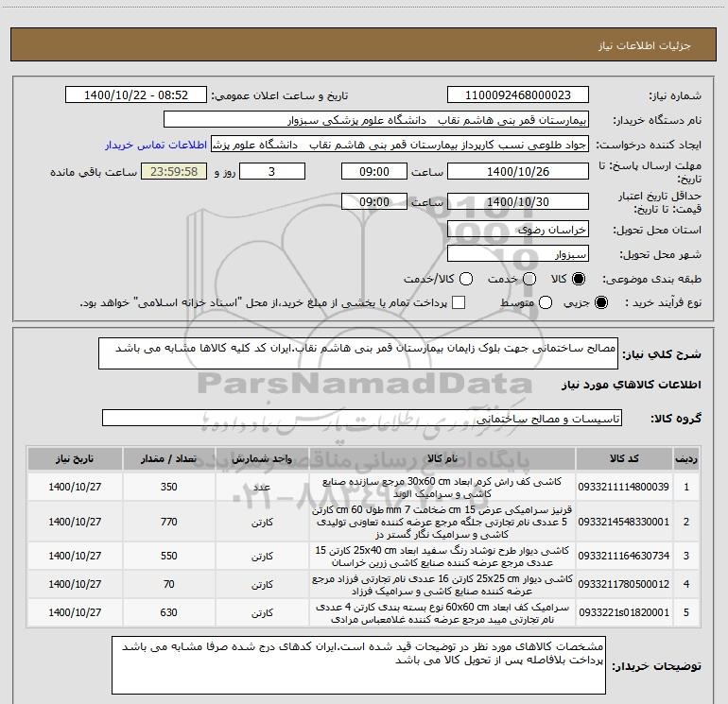Tick the اسناد خزانه اسلامی payment checkbox
Viewport: 728px width, 704px height.
click(x=459, y=302)
